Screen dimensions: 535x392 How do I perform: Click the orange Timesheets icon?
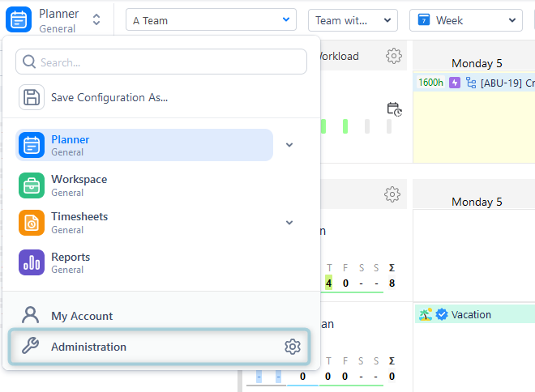(x=32, y=223)
